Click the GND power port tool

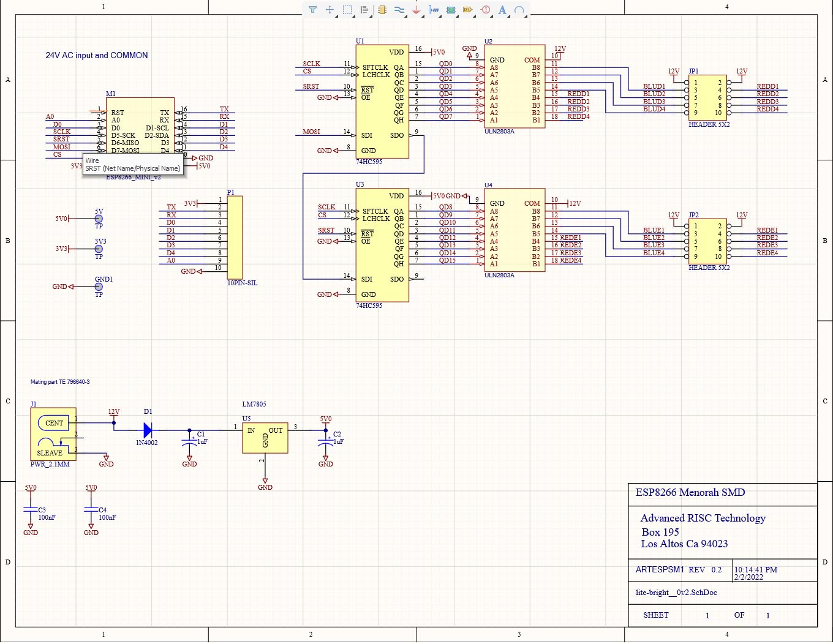pyautogui.click(x=417, y=10)
